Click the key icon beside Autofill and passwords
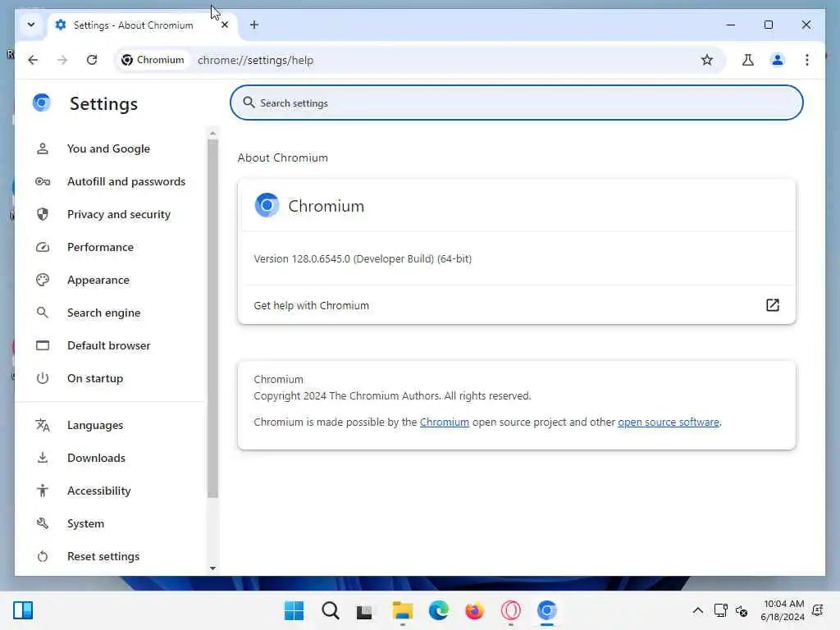The height and width of the screenshot is (630, 840). point(43,181)
